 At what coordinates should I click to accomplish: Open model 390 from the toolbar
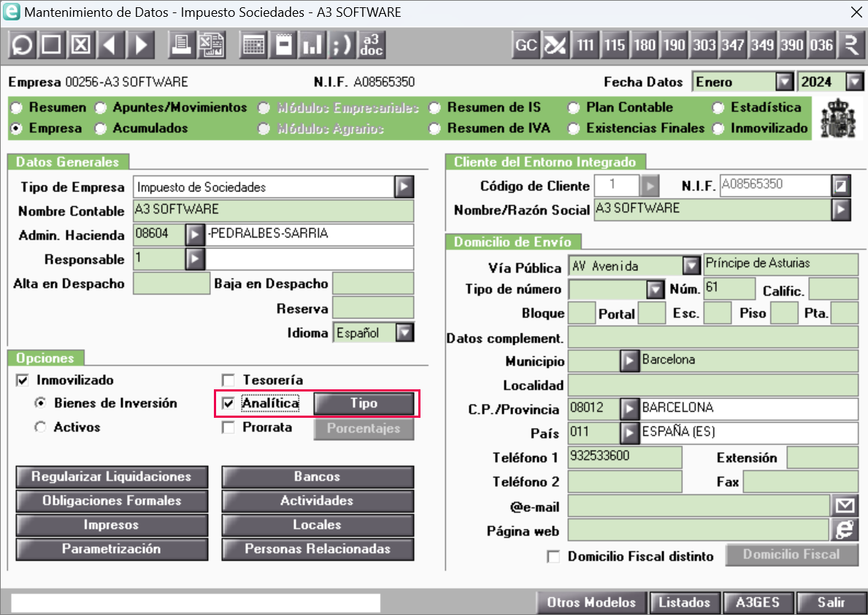[x=792, y=45]
